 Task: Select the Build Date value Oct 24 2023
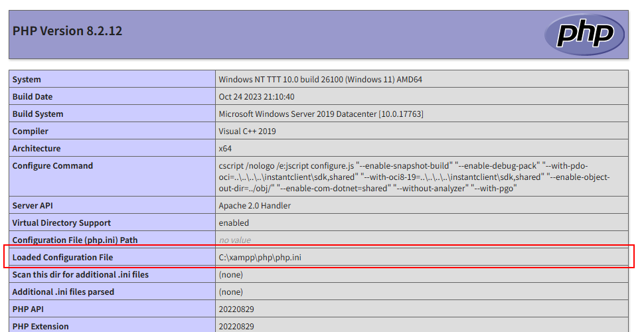point(255,97)
